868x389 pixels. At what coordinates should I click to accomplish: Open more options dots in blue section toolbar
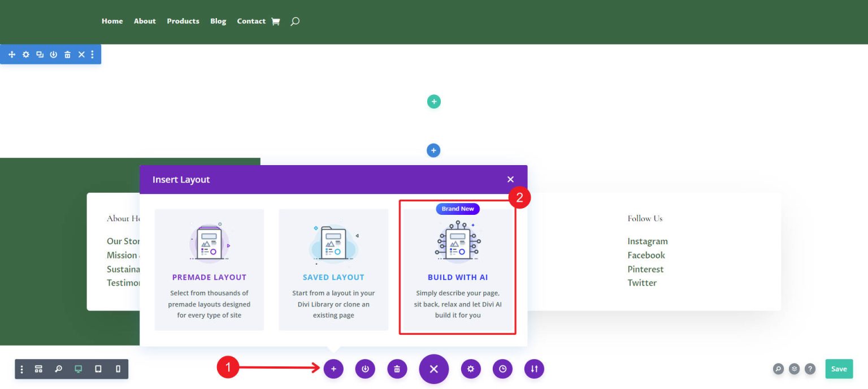click(92, 54)
